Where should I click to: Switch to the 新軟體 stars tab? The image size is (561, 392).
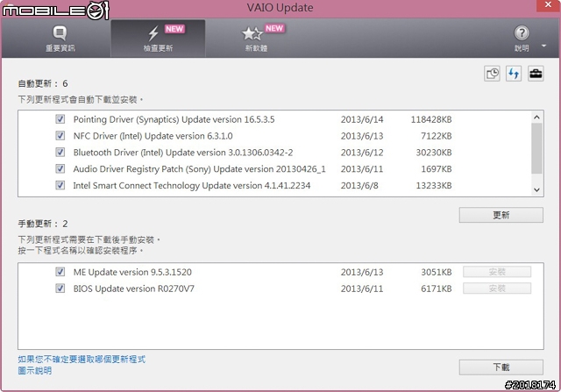pyautogui.click(x=256, y=39)
